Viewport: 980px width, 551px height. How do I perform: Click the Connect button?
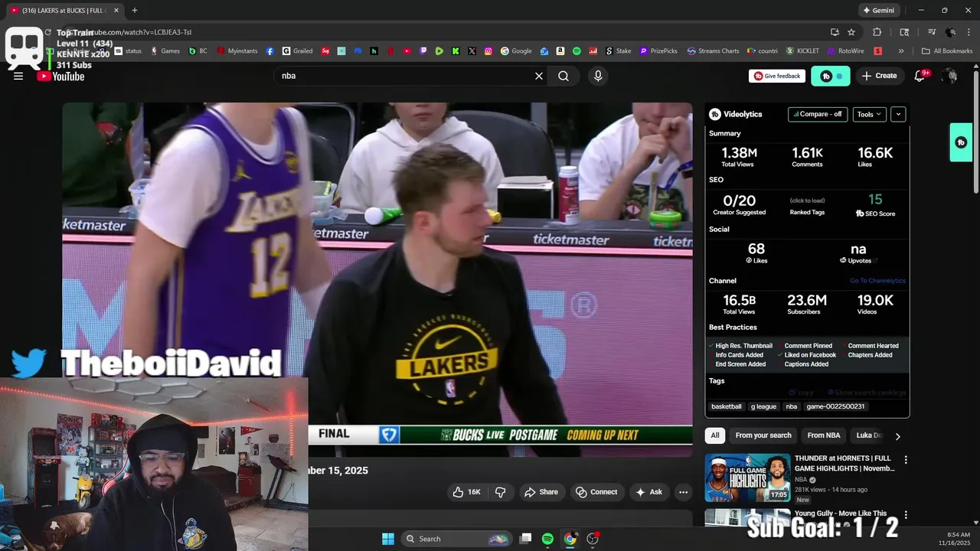pyautogui.click(x=596, y=492)
